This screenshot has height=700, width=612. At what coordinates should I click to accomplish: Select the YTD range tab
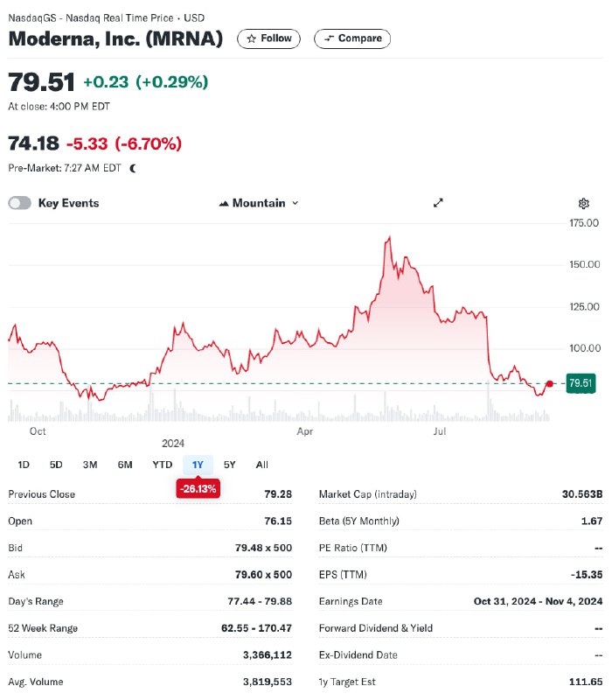click(162, 465)
